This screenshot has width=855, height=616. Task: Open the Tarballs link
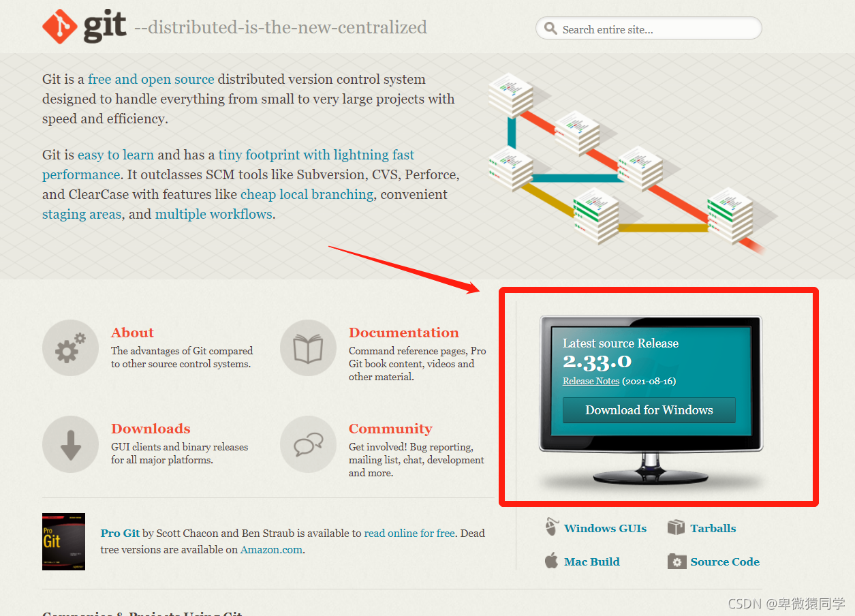pos(713,528)
